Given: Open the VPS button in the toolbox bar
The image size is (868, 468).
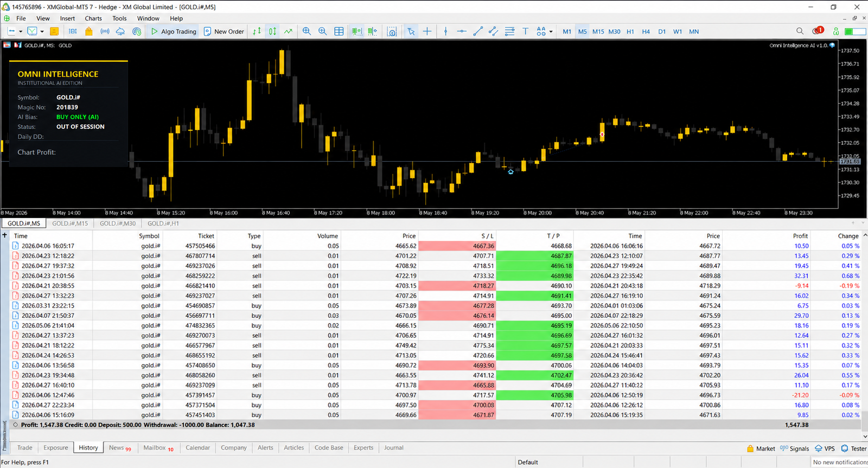Looking at the screenshot, I should (x=825, y=448).
